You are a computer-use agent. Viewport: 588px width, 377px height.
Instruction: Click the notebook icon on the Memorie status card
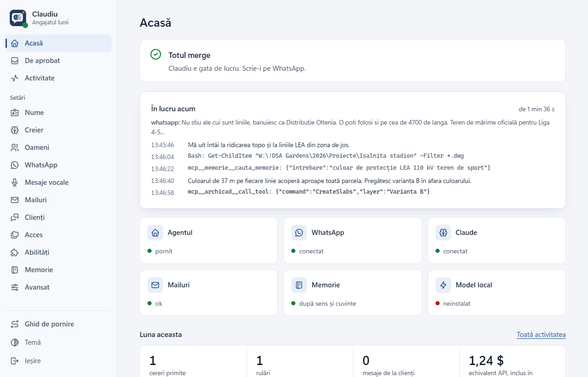[x=299, y=285]
